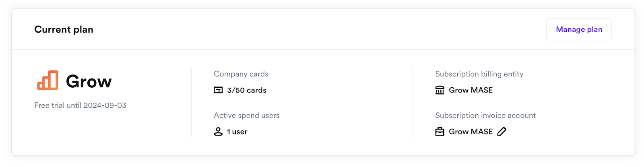Click the 3/50 cards count text
The image size is (644, 167).
tap(247, 90)
